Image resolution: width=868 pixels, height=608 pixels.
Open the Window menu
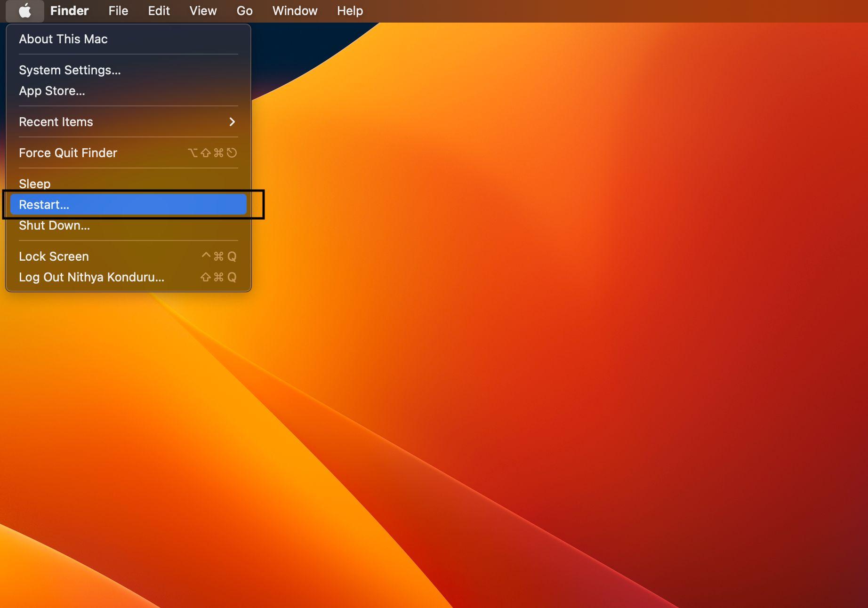pyautogui.click(x=295, y=11)
